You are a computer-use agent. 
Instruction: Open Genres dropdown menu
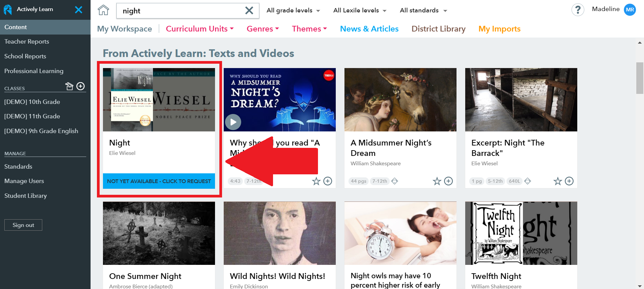(263, 29)
